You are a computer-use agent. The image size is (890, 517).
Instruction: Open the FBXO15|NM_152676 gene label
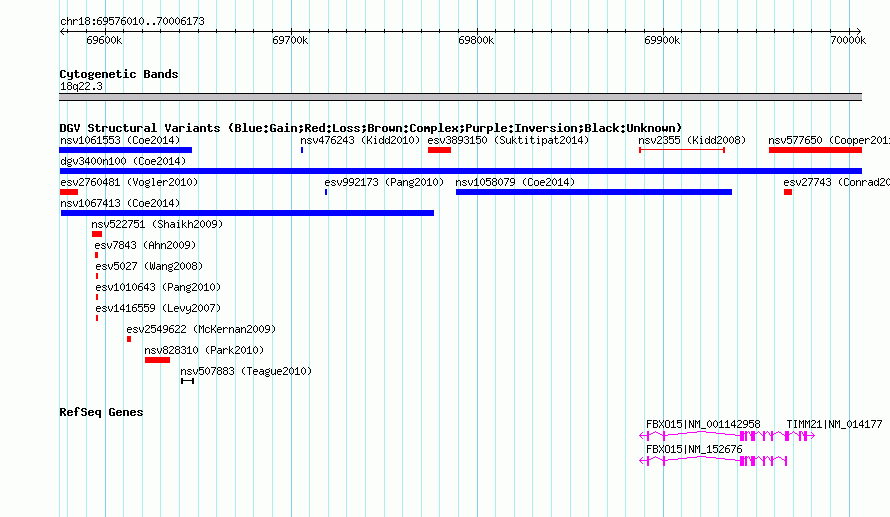point(694,449)
